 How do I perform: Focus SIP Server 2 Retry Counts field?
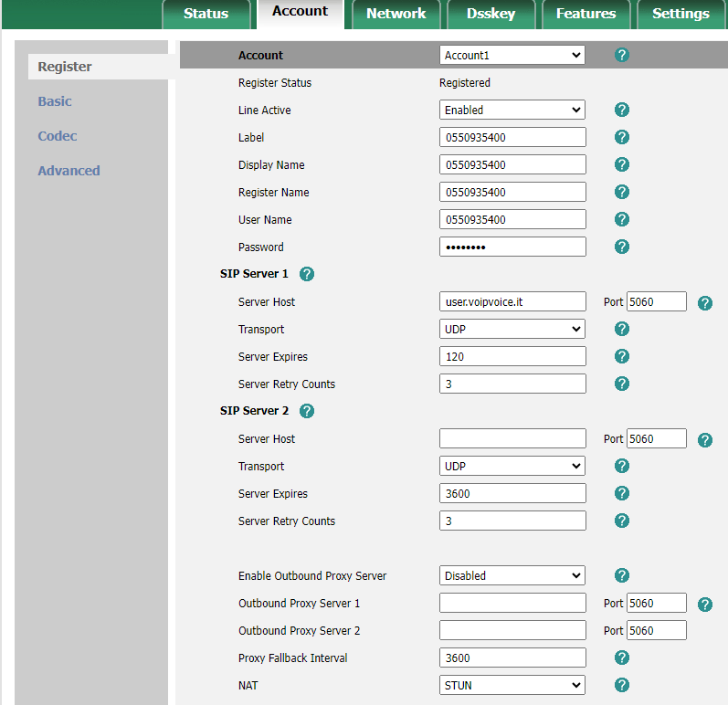coord(512,521)
